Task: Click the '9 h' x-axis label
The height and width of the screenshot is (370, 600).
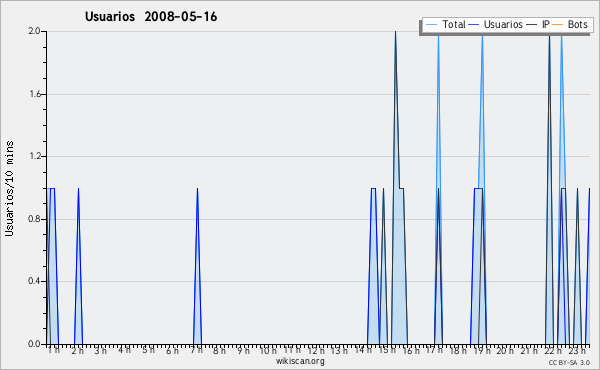Action: [x=243, y=350]
